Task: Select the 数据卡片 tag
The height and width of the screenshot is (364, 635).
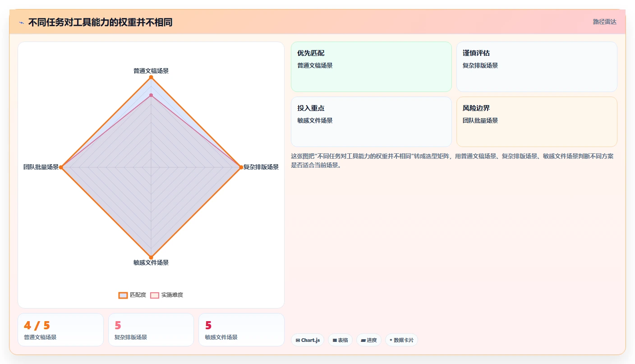Action: [401, 340]
